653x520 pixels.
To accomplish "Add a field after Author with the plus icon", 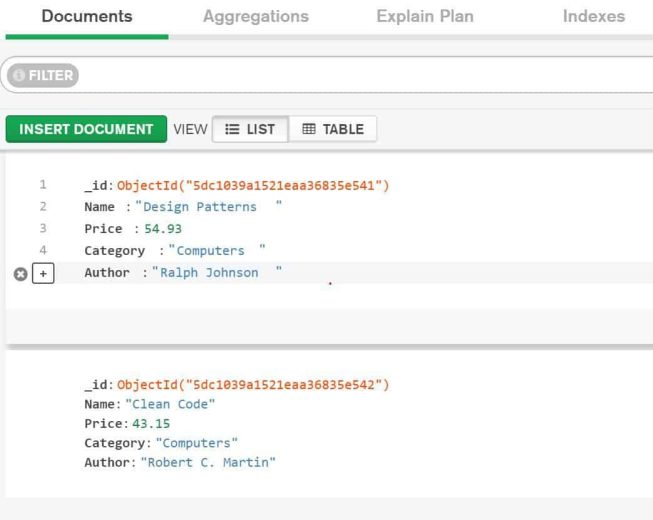I will [43, 274].
